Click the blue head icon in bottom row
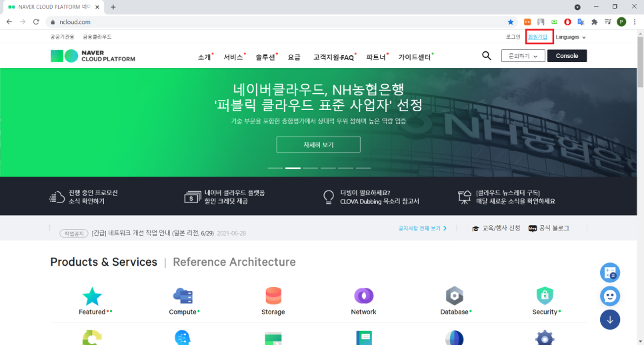 [183, 338]
